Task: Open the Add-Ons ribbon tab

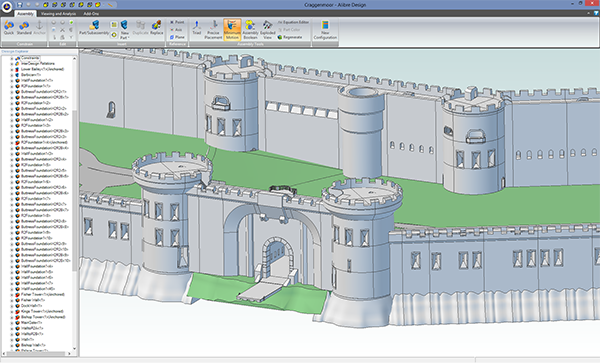Action: (x=91, y=14)
